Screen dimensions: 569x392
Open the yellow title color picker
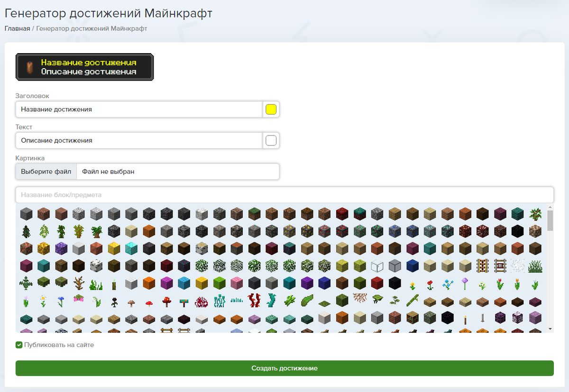[271, 109]
